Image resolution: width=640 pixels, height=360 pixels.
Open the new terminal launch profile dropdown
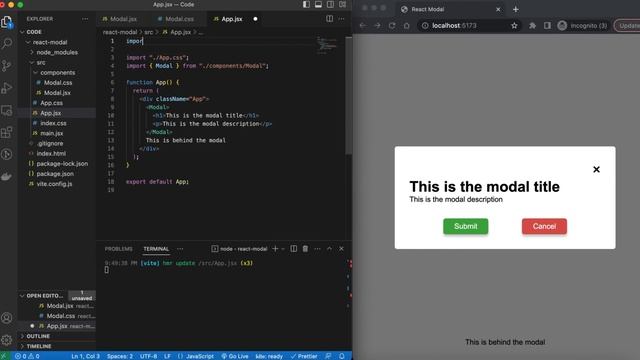tap(283, 249)
